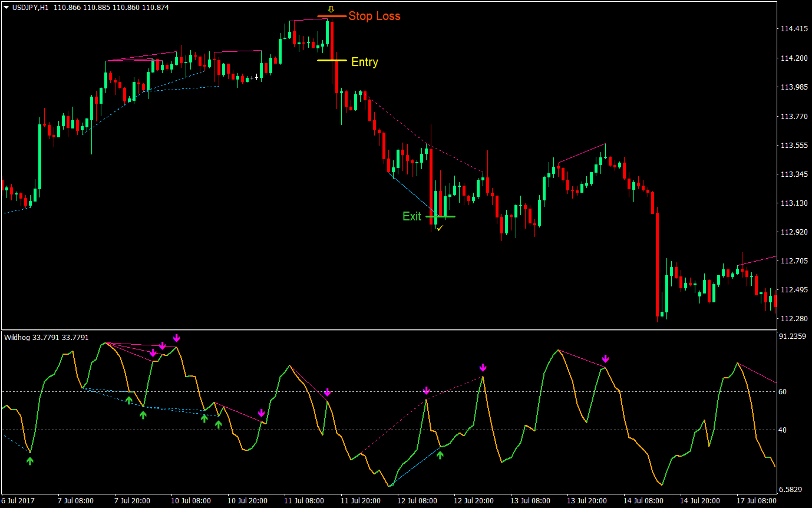Click the 7 Jul 08:00 time label
The width and height of the screenshot is (812, 508).
tap(75, 501)
